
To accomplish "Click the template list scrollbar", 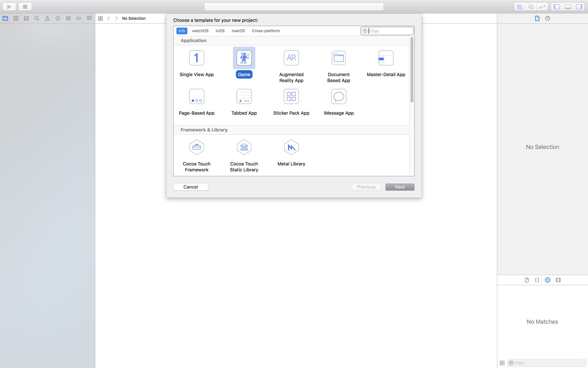I will click(x=412, y=70).
